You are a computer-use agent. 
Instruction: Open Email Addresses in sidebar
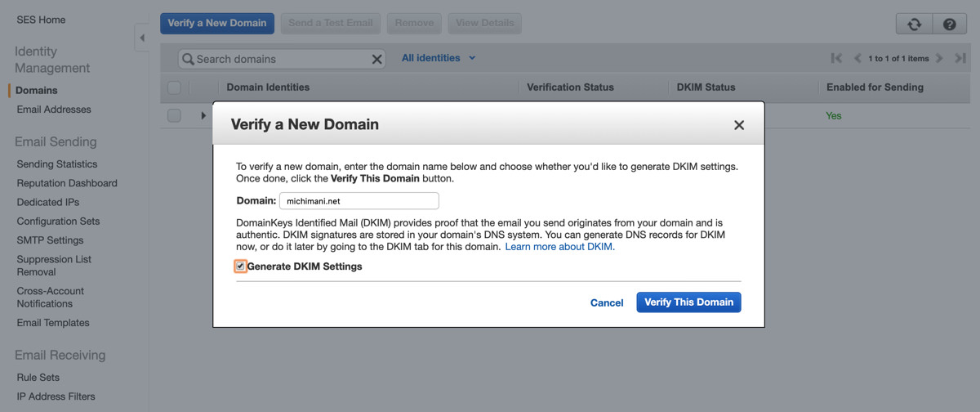coord(54,110)
